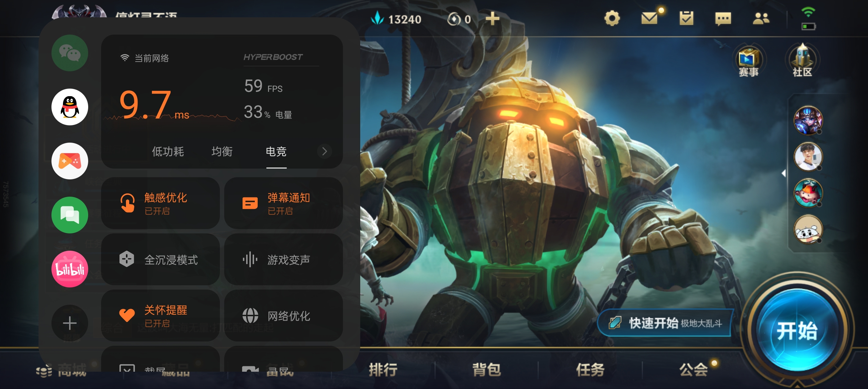Image resolution: width=868 pixels, height=389 pixels.
Task: Open game settings gear icon
Action: tap(612, 18)
